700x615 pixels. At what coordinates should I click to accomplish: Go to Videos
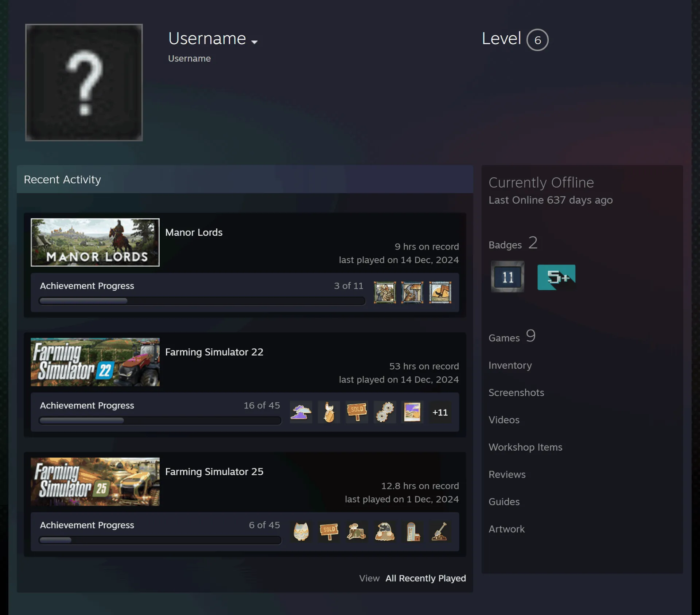(x=504, y=420)
